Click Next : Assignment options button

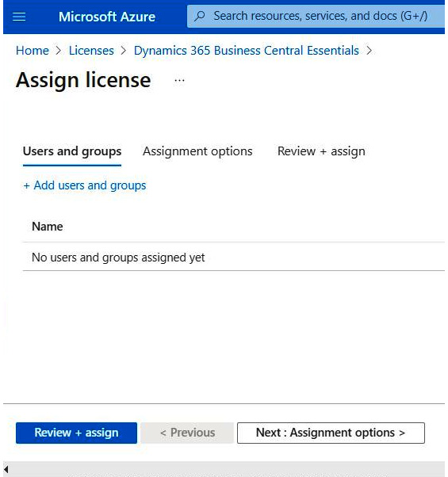331,433
